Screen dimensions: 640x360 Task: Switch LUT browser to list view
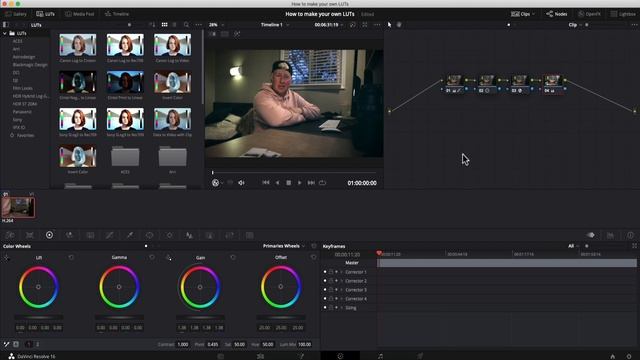[x=174, y=24]
